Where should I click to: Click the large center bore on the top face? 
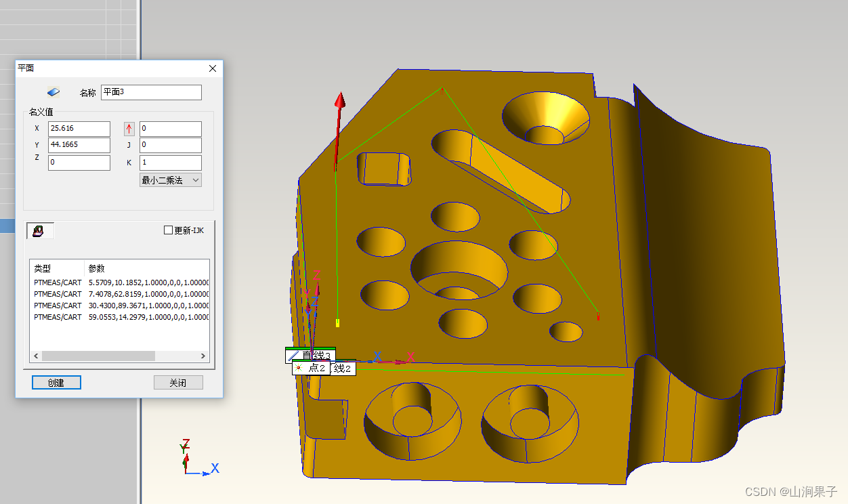(x=459, y=271)
